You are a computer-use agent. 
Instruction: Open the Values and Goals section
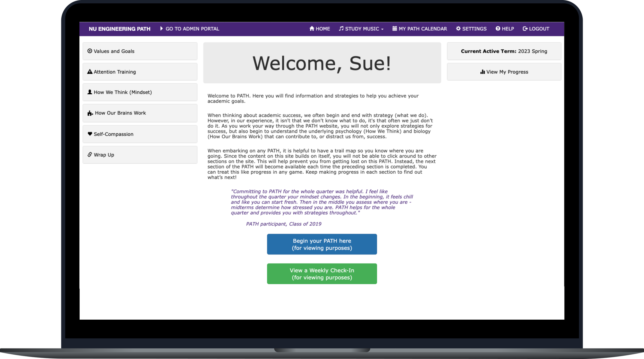pyautogui.click(x=140, y=51)
